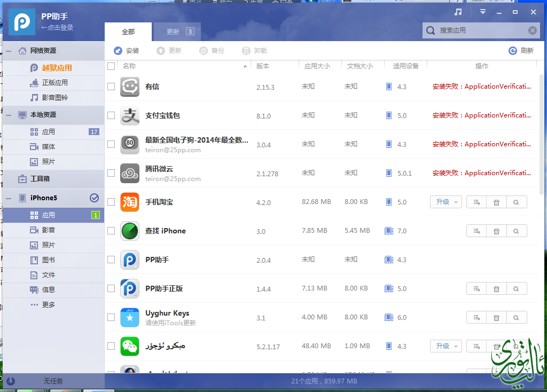Click the ←点击登录 login link
The width and height of the screenshot is (547, 392).
click(57, 28)
